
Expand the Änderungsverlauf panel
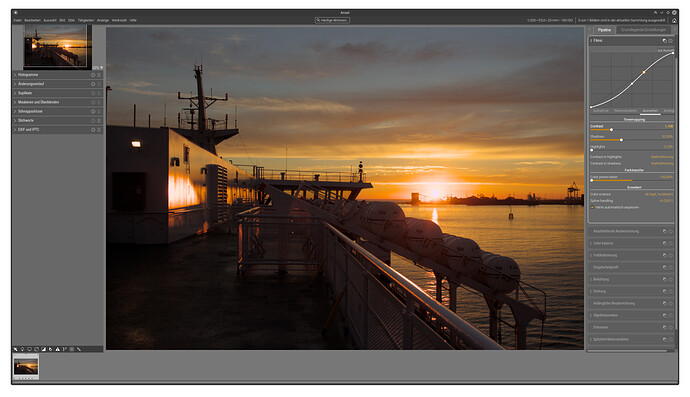point(15,84)
